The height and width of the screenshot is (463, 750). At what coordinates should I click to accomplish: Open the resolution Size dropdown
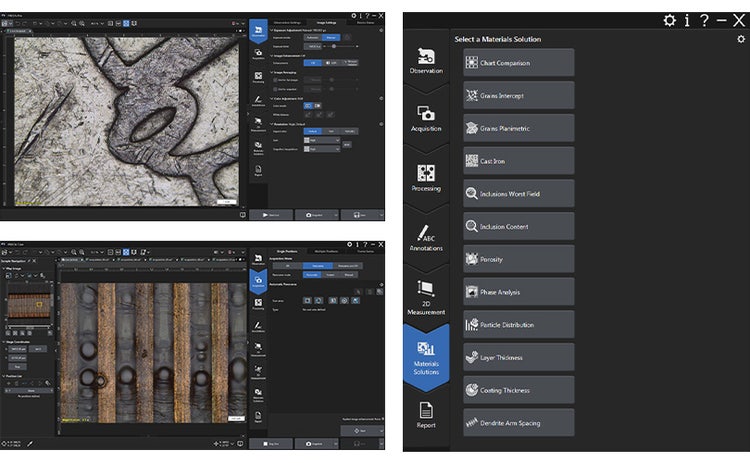click(320, 141)
